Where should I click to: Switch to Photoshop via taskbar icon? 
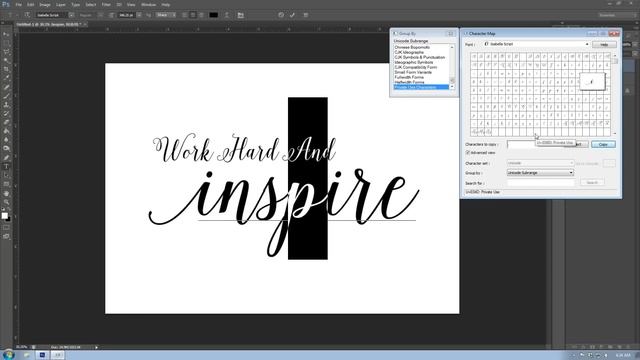(x=42, y=355)
